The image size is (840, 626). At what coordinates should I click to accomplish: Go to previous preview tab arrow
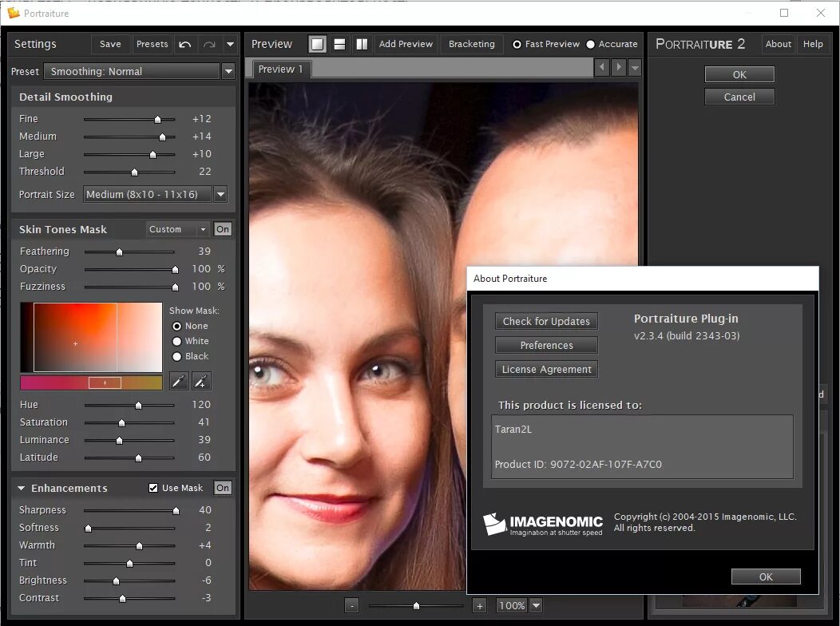[x=602, y=67]
